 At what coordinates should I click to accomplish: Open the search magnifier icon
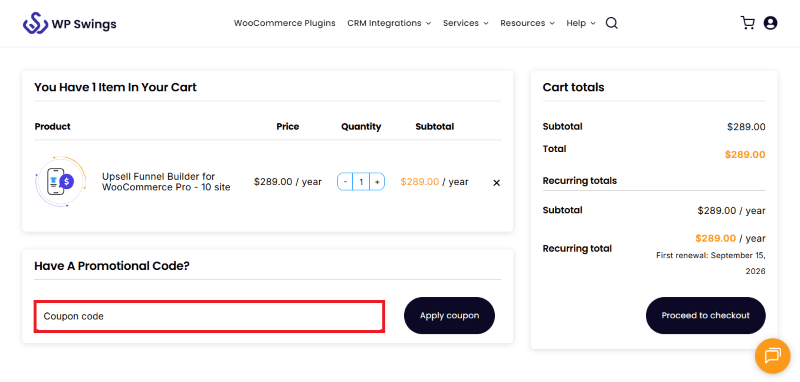pyautogui.click(x=612, y=23)
